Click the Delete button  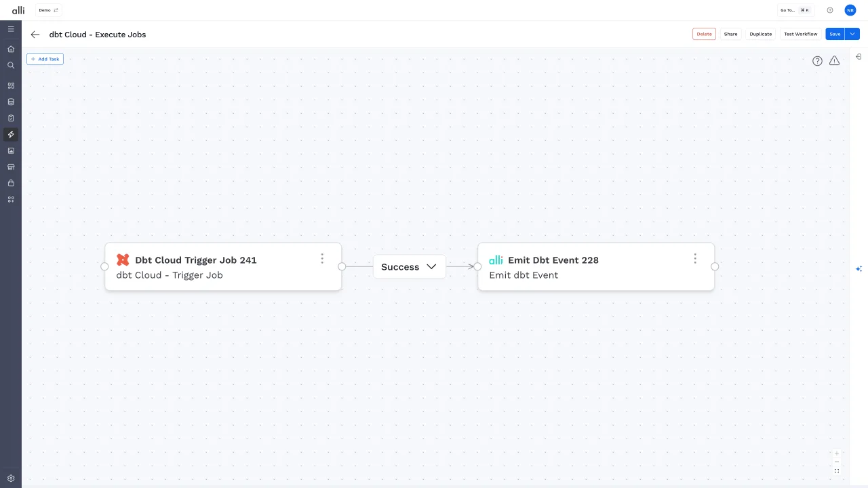click(x=704, y=34)
